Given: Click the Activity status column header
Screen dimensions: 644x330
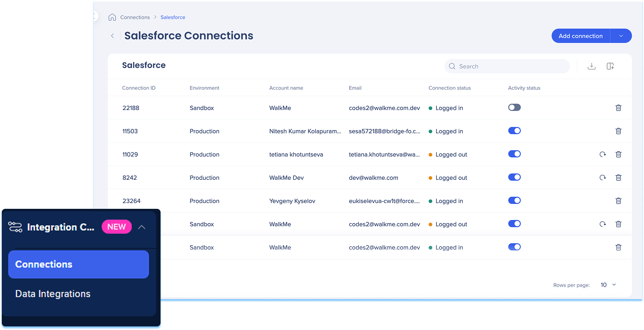Looking at the screenshot, I should click(524, 88).
